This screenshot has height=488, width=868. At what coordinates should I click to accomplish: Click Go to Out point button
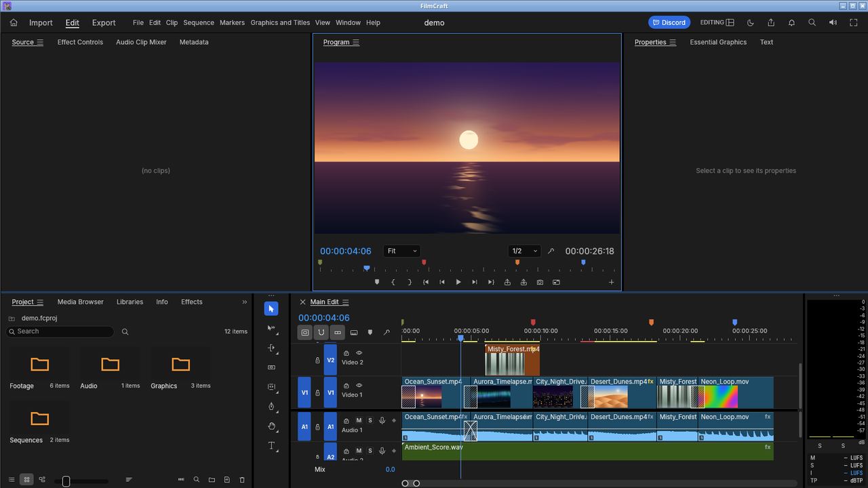[x=491, y=282]
